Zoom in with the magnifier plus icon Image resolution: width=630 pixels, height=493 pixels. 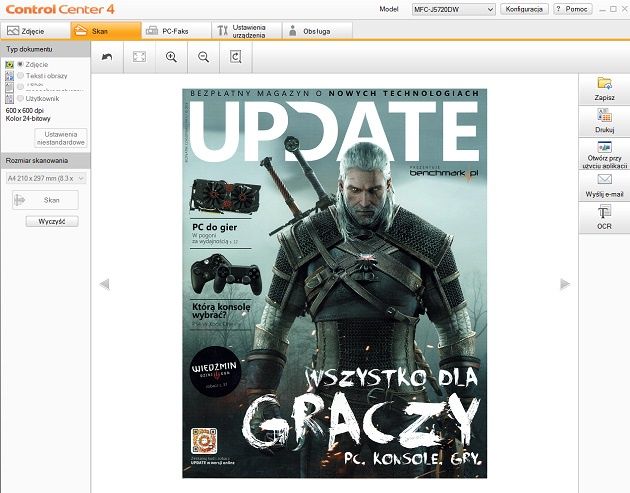[x=172, y=57]
